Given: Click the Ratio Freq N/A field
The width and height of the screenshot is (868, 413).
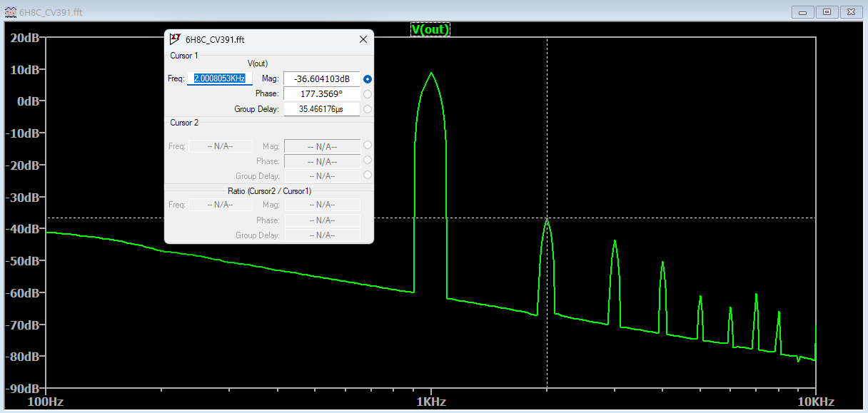Looking at the screenshot, I should (221, 205).
